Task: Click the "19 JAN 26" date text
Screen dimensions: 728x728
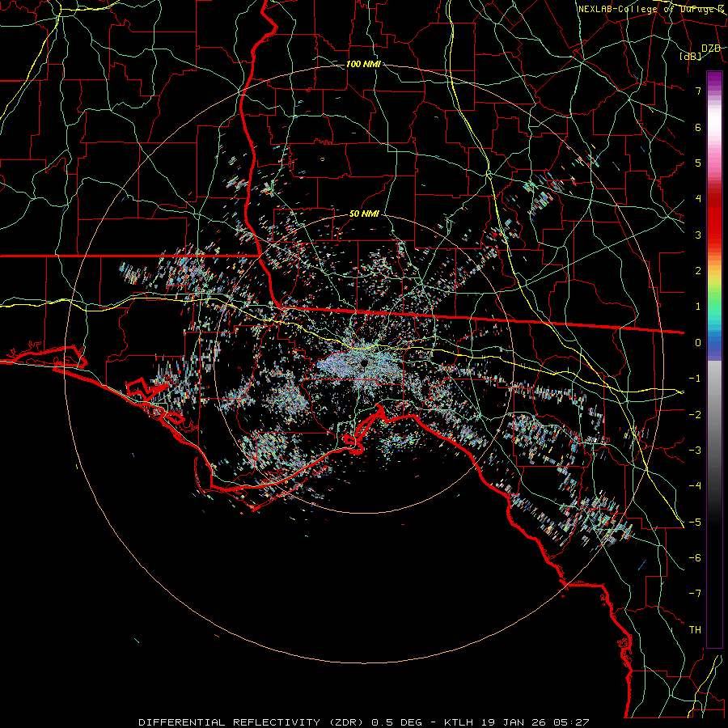Action: click(x=514, y=722)
